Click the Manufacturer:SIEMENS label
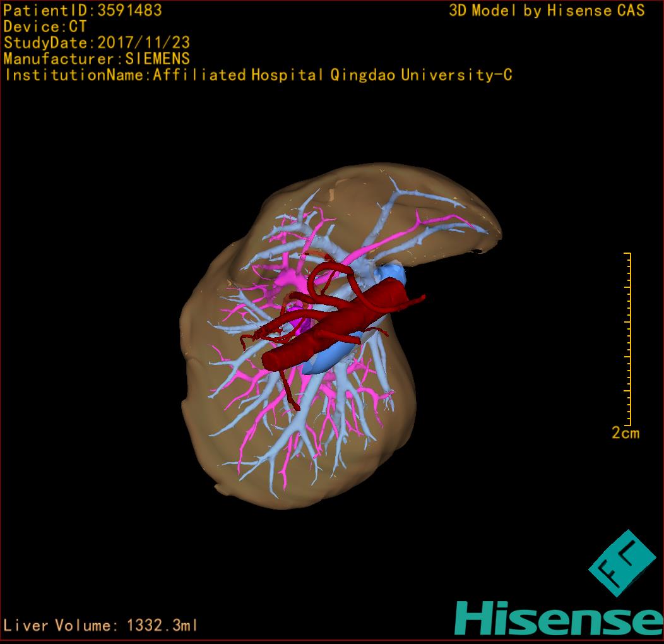Viewport: 664px width, 644px height. coord(97,59)
